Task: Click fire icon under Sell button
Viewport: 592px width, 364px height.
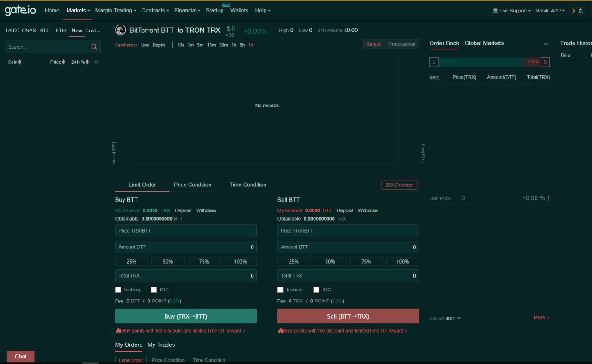Action: tap(281, 331)
